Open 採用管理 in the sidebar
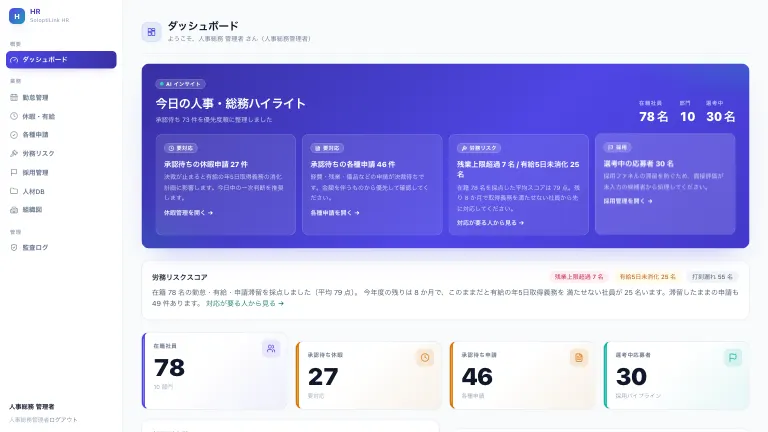This screenshot has height=432, width=768. [61, 172]
